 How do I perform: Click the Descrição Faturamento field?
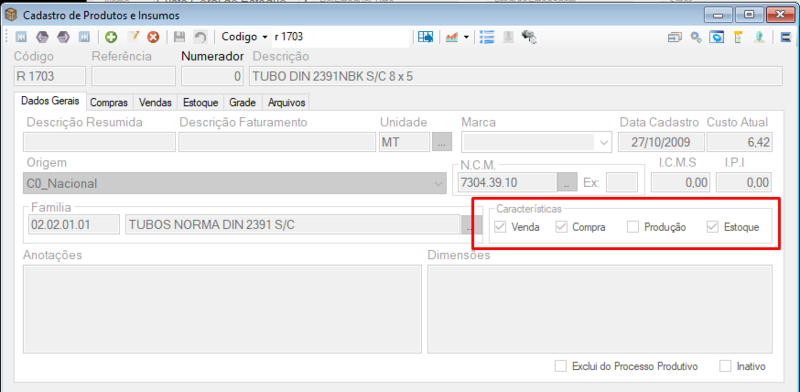278,142
